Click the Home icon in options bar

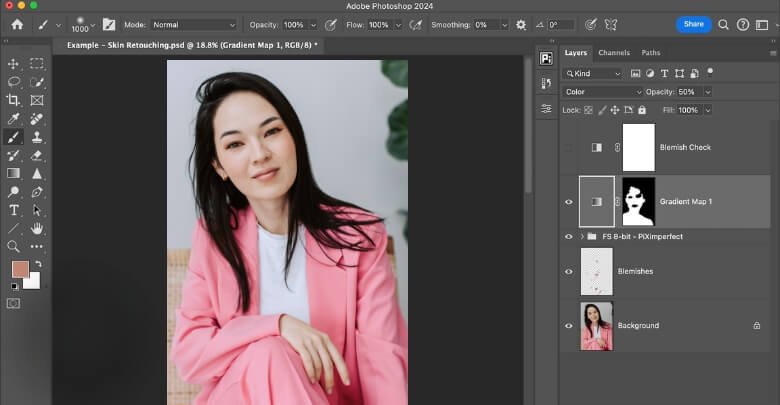tap(17, 24)
